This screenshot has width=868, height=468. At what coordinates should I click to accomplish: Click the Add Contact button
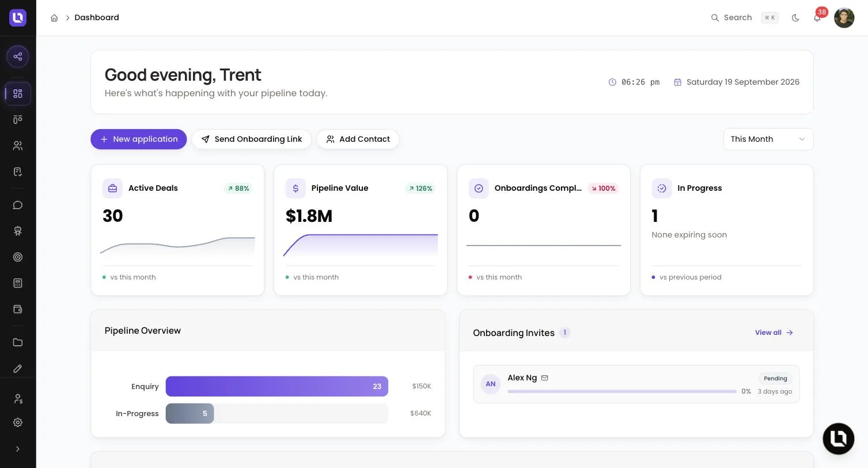pyautogui.click(x=358, y=139)
